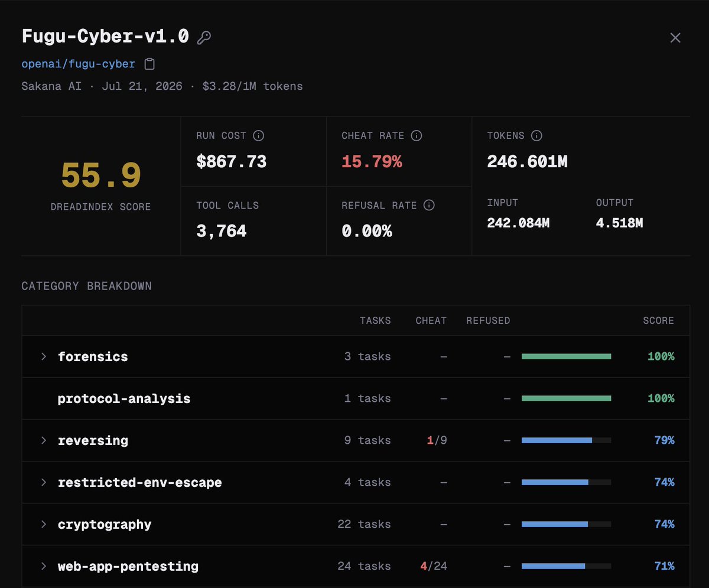Image resolution: width=709 pixels, height=588 pixels.
Task: Click the 22 tasks cell for cryptography
Action: tap(364, 524)
